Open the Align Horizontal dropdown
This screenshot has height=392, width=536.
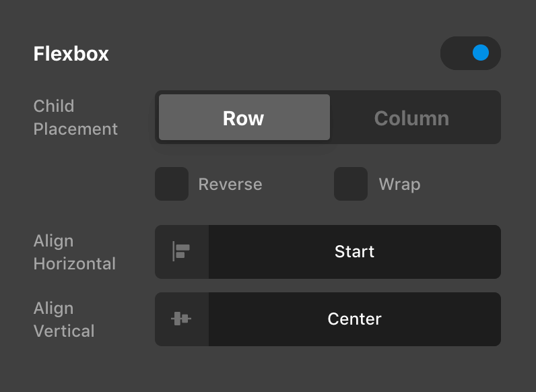(x=354, y=252)
